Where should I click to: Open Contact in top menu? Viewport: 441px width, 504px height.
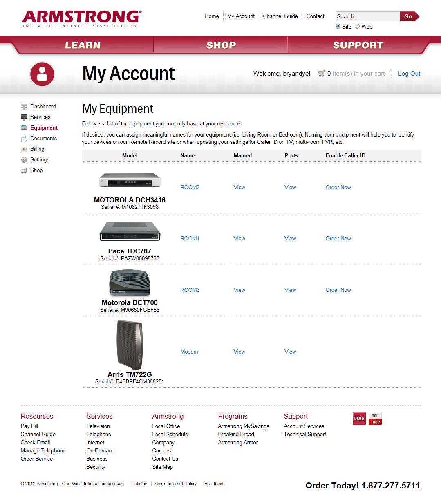click(315, 16)
